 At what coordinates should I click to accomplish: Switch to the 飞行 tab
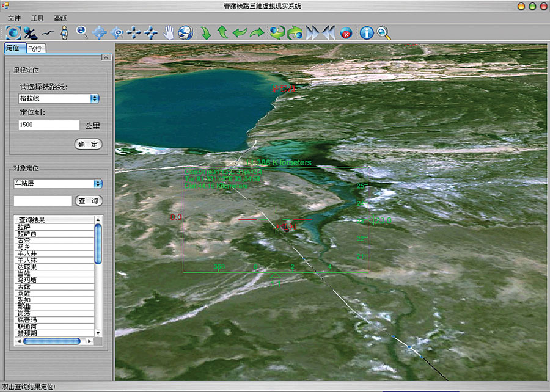coord(36,48)
